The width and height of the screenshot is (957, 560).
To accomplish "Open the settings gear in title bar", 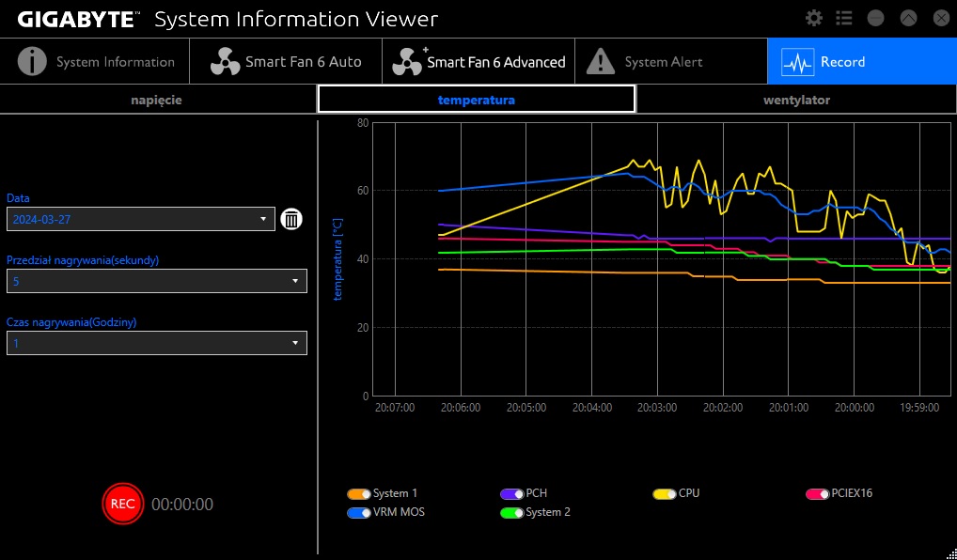I will click(x=813, y=18).
